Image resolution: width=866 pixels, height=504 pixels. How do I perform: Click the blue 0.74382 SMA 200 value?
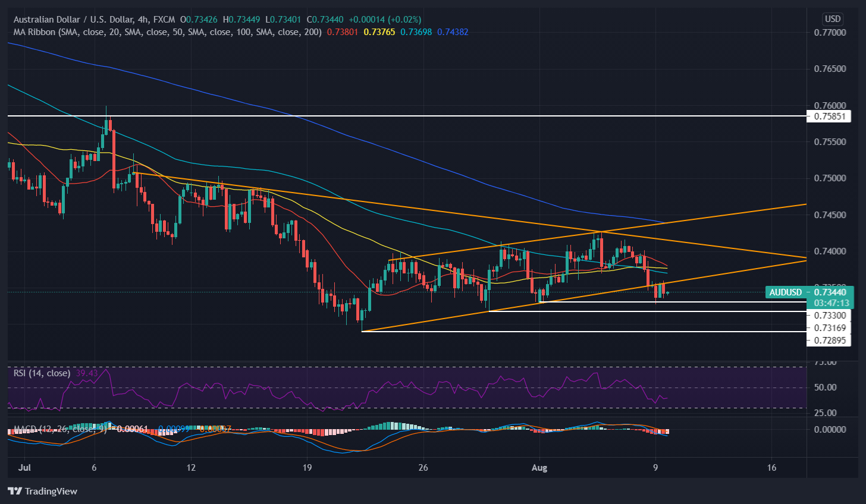(x=453, y=31)
